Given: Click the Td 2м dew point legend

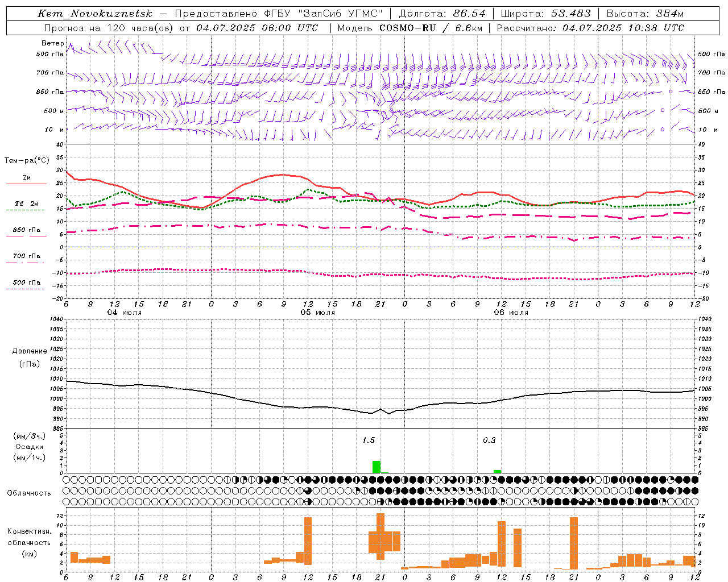Looking at the screenshot, I should (26, 203).
